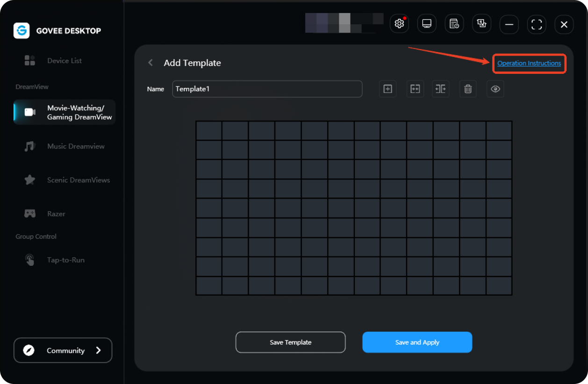The width and height of the screenshot is (588, 384).
Task: Click the trash delete icon
Action: (x=468, y=89)
